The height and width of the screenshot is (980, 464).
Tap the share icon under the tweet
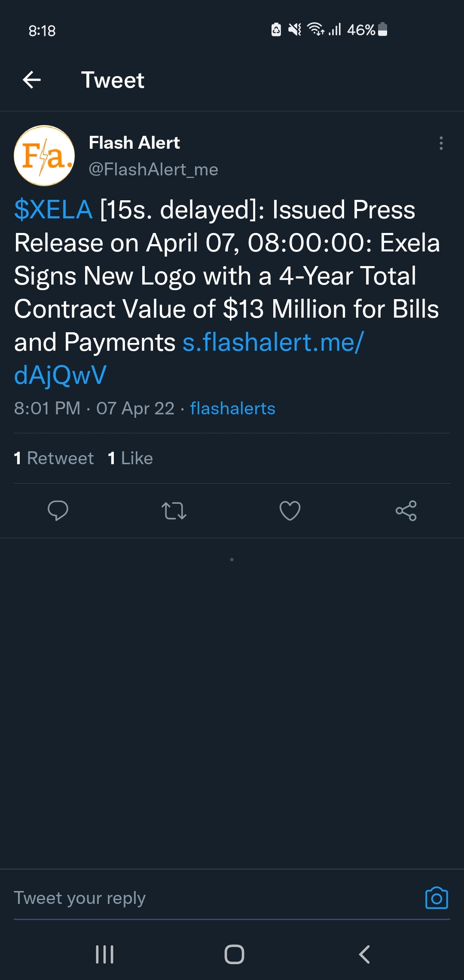[406, 511]
